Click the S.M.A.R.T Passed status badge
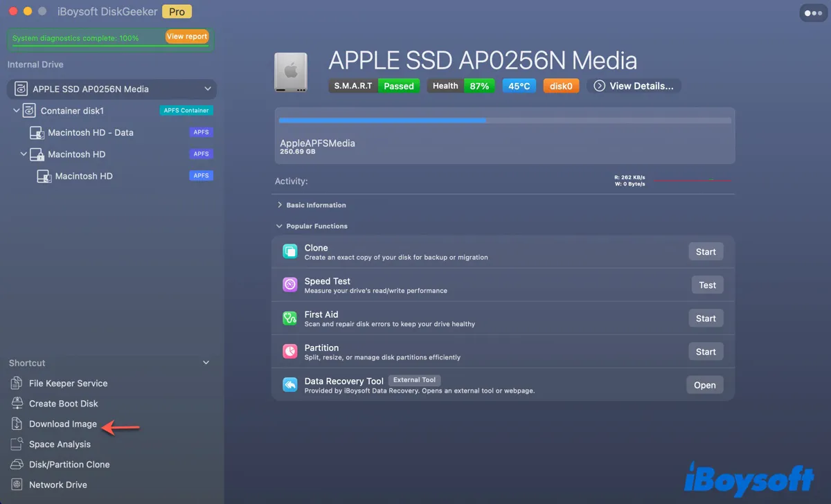The image size is (831, 504). point(374,86)
